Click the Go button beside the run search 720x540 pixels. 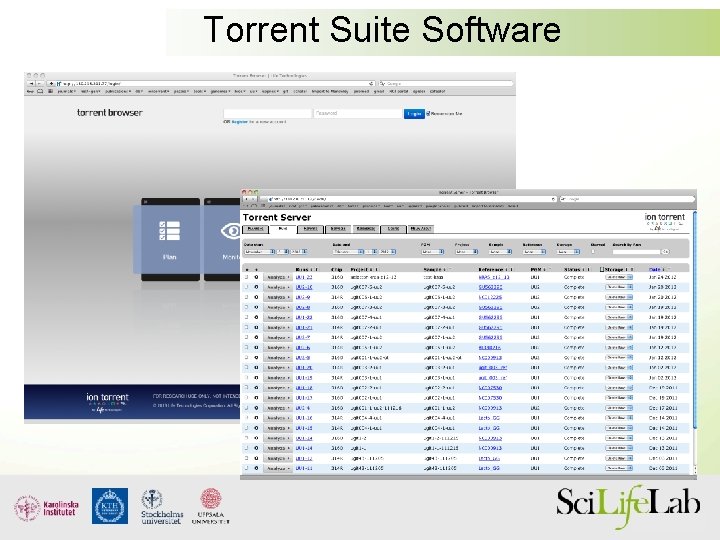(x=665, y=252)
